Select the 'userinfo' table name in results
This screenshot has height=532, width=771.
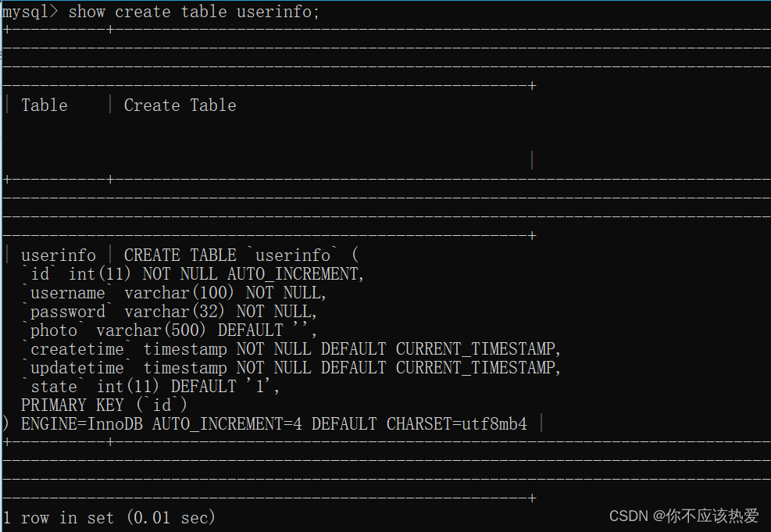[59, 255]
